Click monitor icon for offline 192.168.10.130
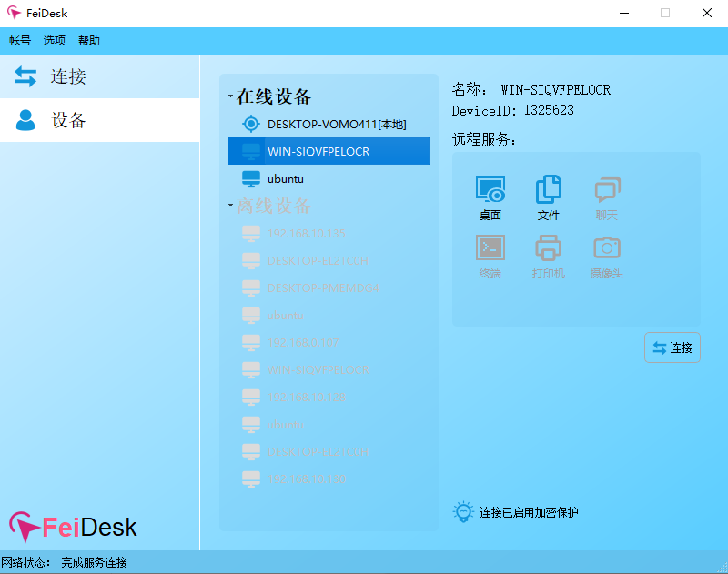 251,478
